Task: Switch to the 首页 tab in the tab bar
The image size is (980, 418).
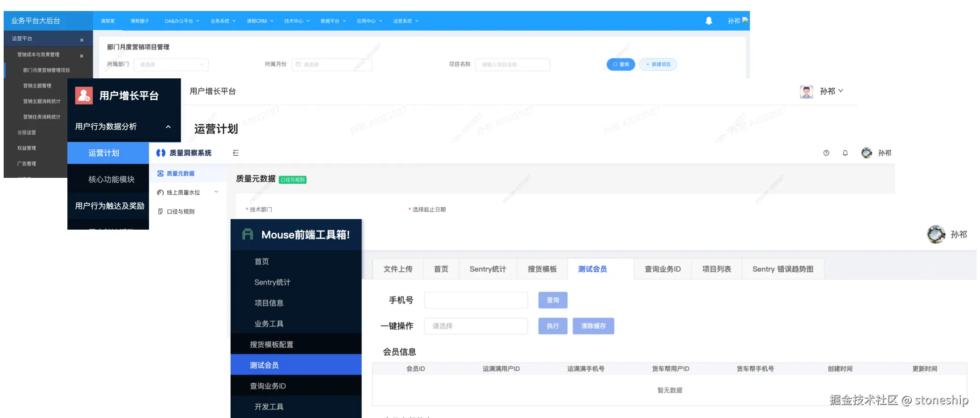Action: 441,269
